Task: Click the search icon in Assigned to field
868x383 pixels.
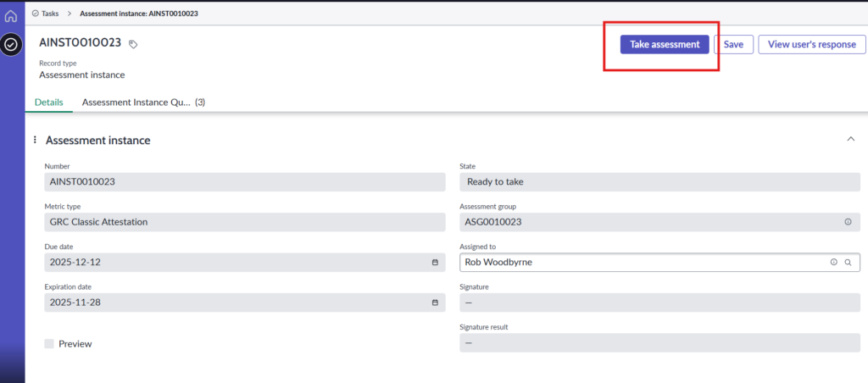Action: [848, 263]
